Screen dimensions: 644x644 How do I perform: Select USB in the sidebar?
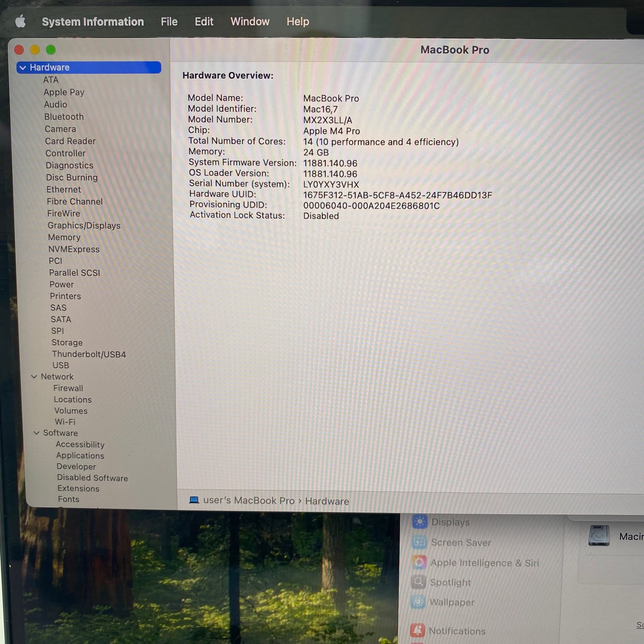click(61, 365)
